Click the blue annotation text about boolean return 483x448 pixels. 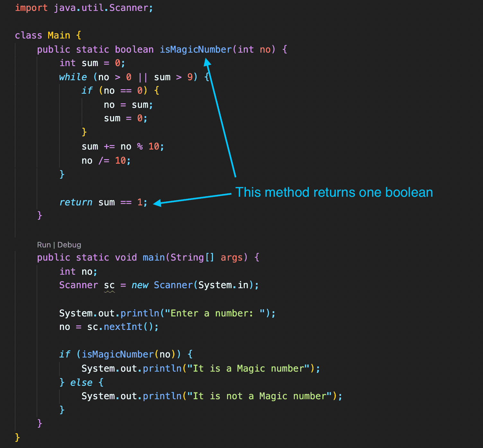[x=334, y=192]
